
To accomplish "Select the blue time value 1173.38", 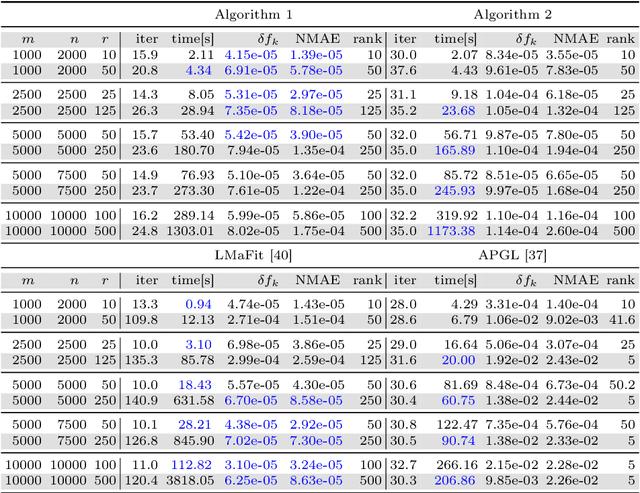I will tap(451, 231).
